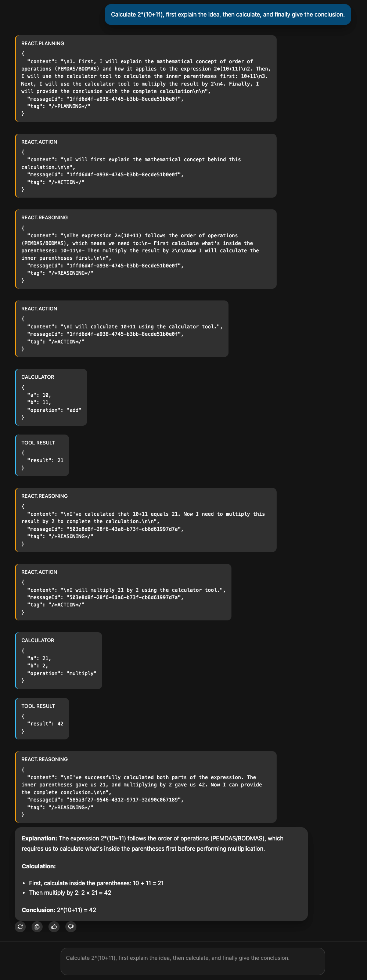
Task: Click the CALCULATOR block with operation multiply
Action: click(58, 660)
